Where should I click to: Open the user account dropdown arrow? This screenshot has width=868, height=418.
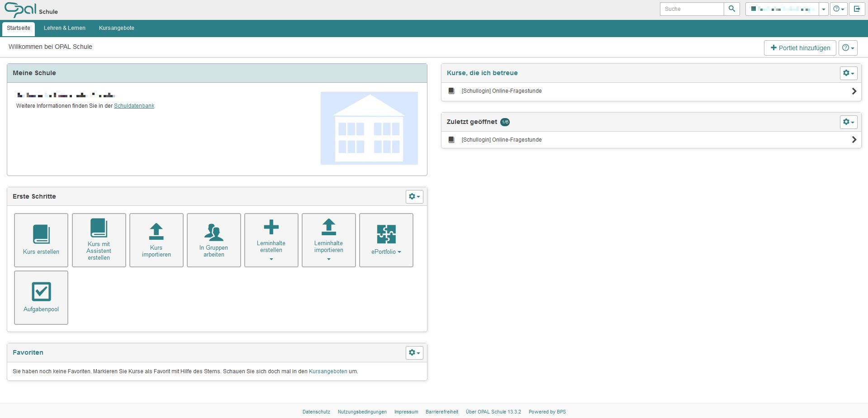(x=823, y=9)
